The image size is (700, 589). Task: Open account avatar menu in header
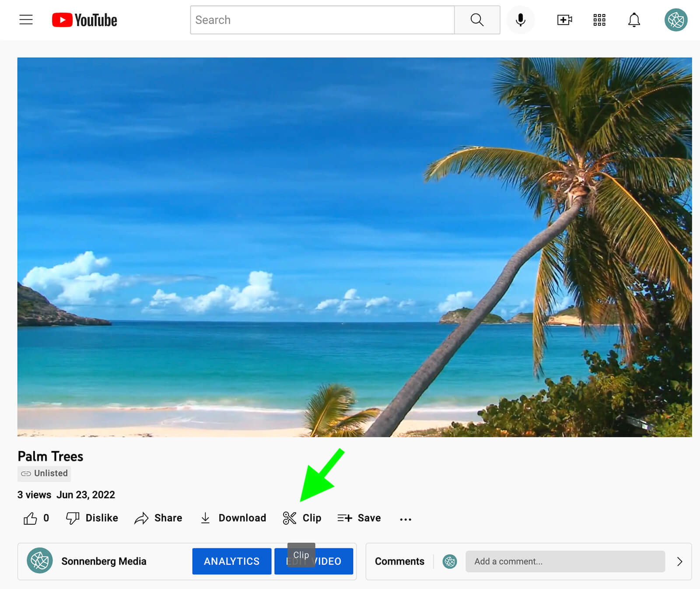tap(676, 20)
